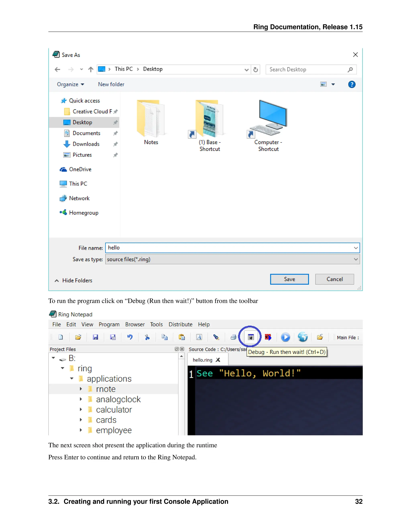The height and width of the screenshot is (532, 411).
Task: Click the Cancel button
Action: (334, 279)
